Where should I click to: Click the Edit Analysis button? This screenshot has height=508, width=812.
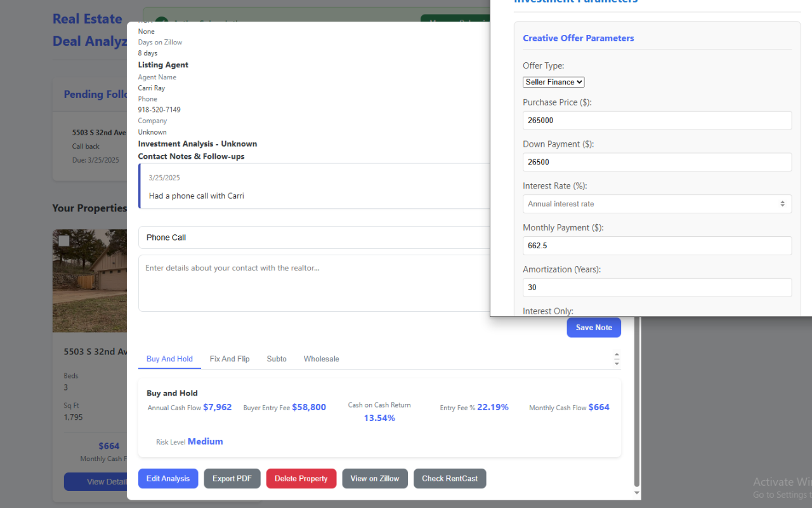tap(168, 478)
